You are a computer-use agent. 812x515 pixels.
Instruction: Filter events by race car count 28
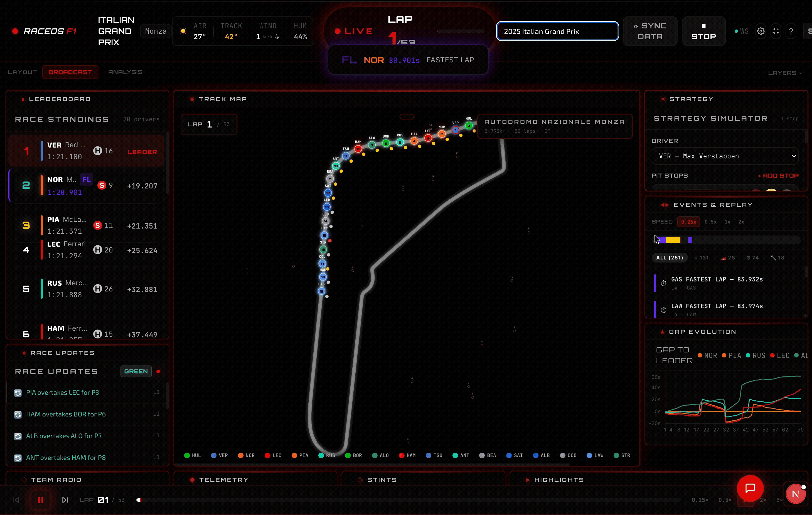(x=728, y=258)
